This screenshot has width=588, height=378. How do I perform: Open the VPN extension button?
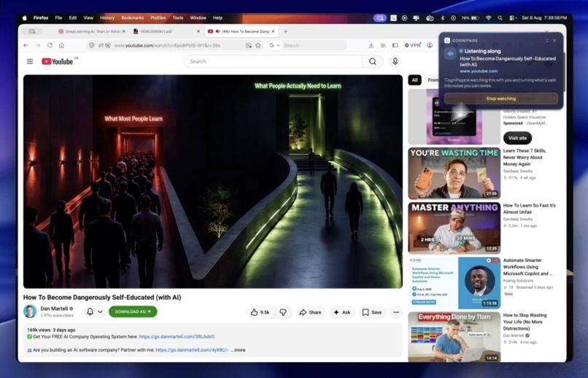(x=413, y=45)
